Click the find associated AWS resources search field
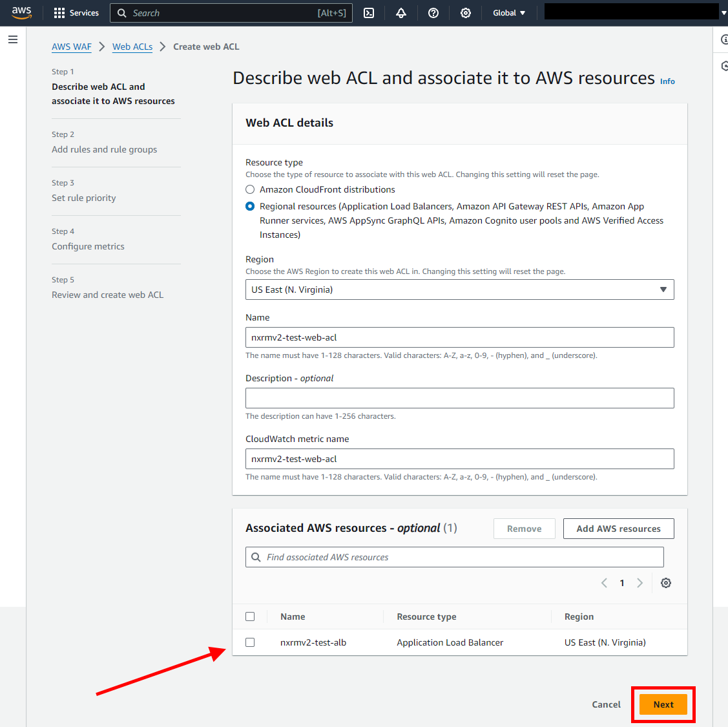This screenshot has height=727, width=728. tap(454, 556)
